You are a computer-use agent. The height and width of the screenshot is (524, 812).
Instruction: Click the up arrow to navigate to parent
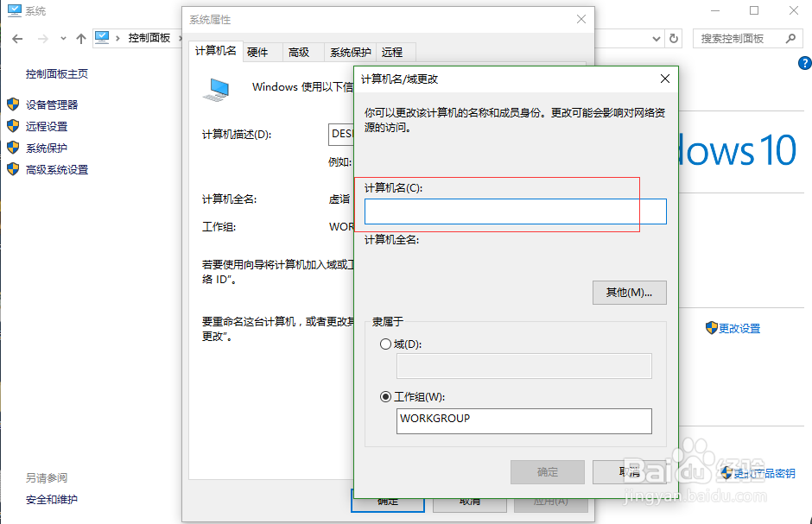pyautogui.click(x=81, y=38)
